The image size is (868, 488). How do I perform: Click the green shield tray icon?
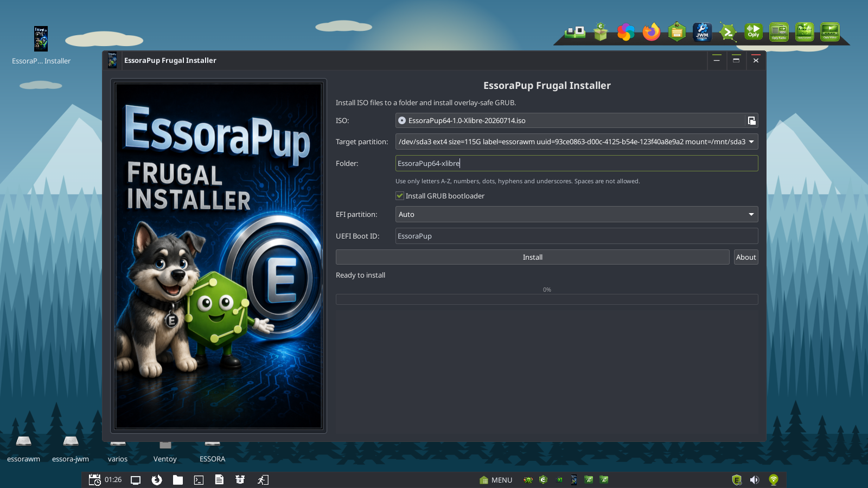[x=736, y=480]
